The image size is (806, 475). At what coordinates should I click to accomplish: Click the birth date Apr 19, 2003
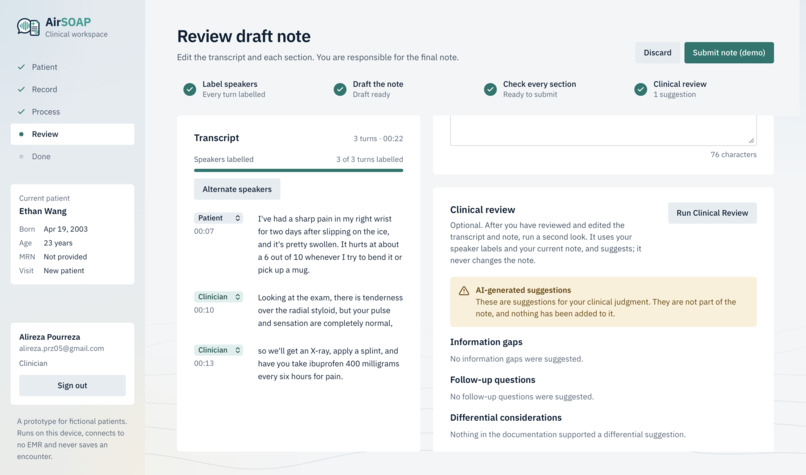point(65,229)
